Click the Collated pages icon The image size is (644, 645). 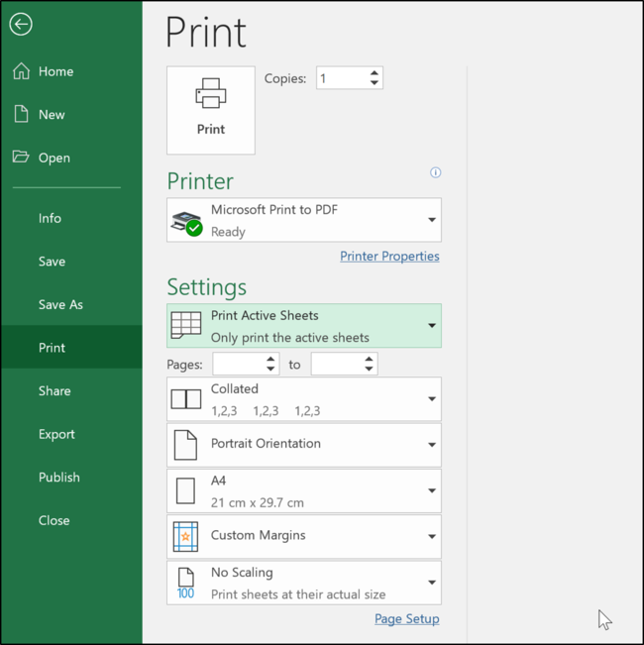click(x=186, y=399)
